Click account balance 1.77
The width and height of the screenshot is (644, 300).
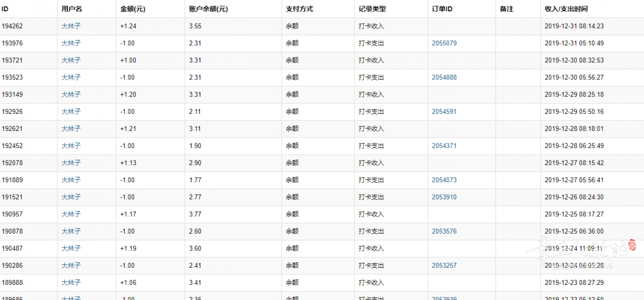(195, 180)
